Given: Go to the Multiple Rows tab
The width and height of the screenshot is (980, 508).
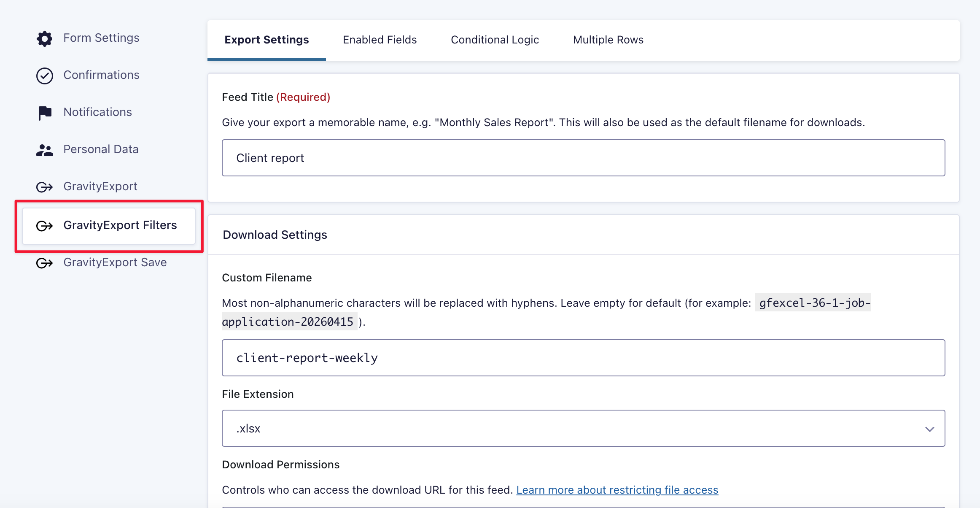Looking at the screenshot, I should 608,40.
